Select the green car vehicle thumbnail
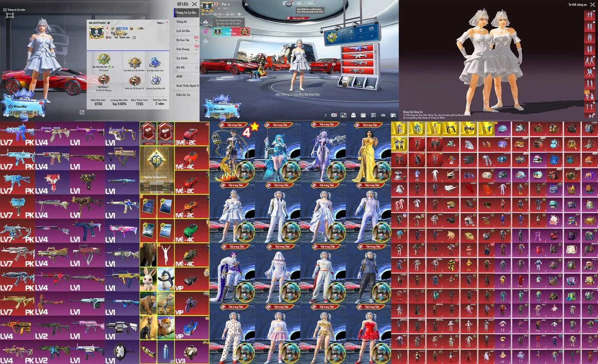This screenshot has height=364, width=598. [191, 231]
